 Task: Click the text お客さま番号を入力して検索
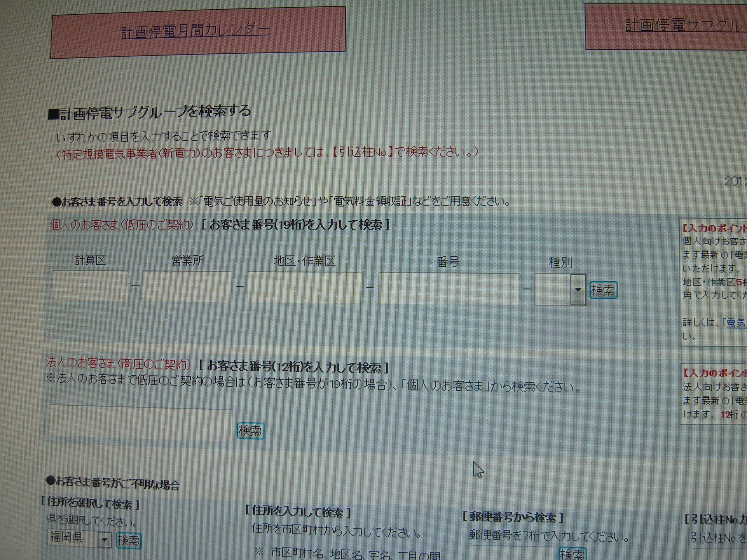[x=118, y=202]
